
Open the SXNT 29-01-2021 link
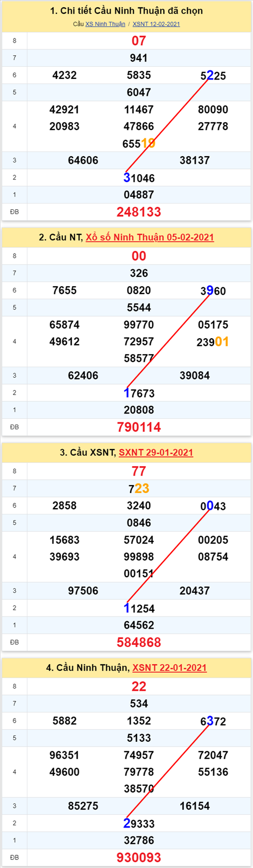156,452
